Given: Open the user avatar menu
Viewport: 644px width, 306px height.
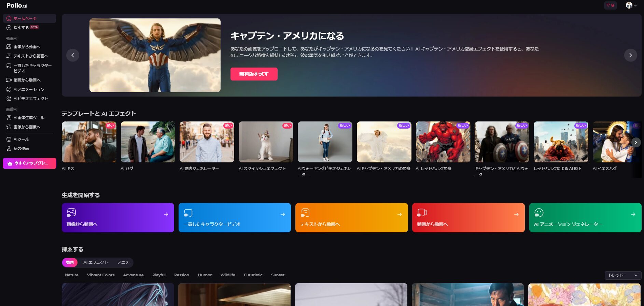Looking at the screenshot, I should click(631, 5).
